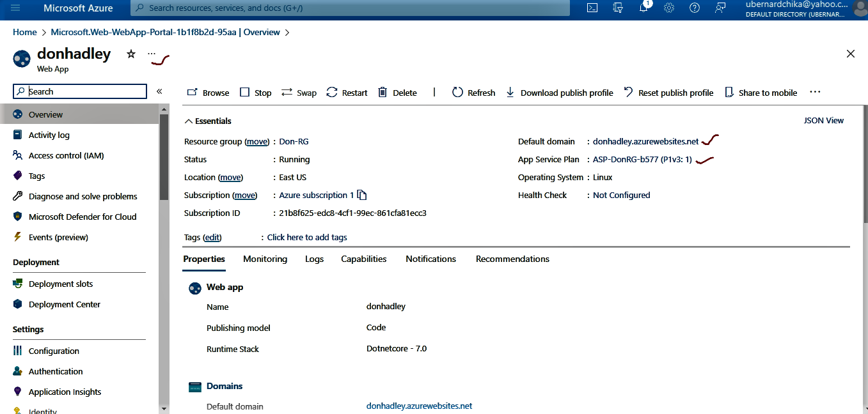Open the notifications bell icon
Screen dimensions: 868x414
[x=644, y=8]
